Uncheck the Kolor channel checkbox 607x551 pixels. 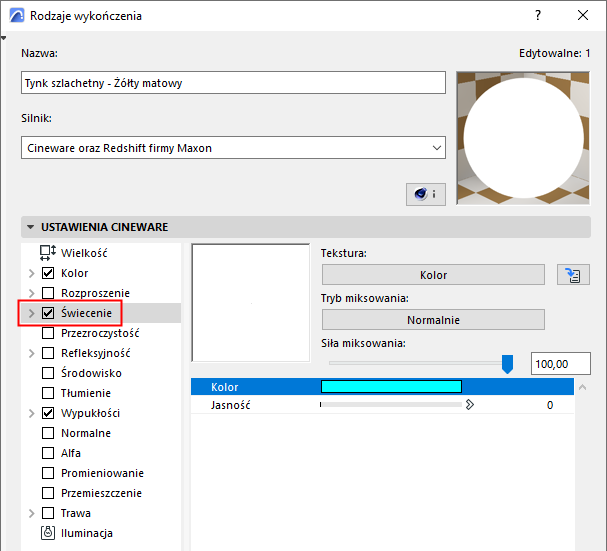pos(48,273)
